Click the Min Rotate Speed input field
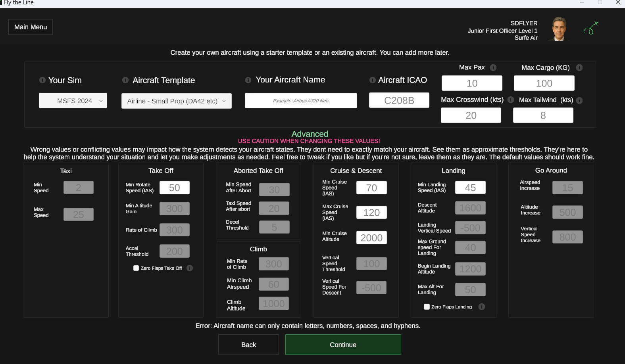 click(x=174, y=188)
